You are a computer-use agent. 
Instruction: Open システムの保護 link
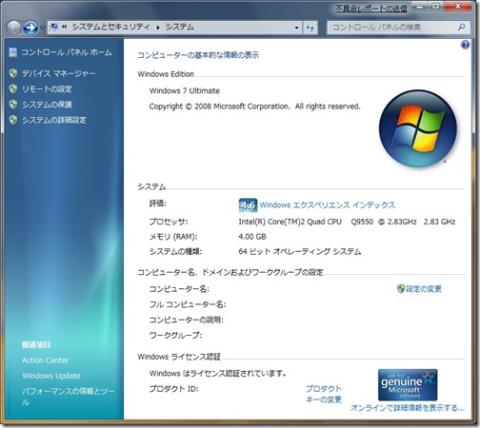coord(47,105)
